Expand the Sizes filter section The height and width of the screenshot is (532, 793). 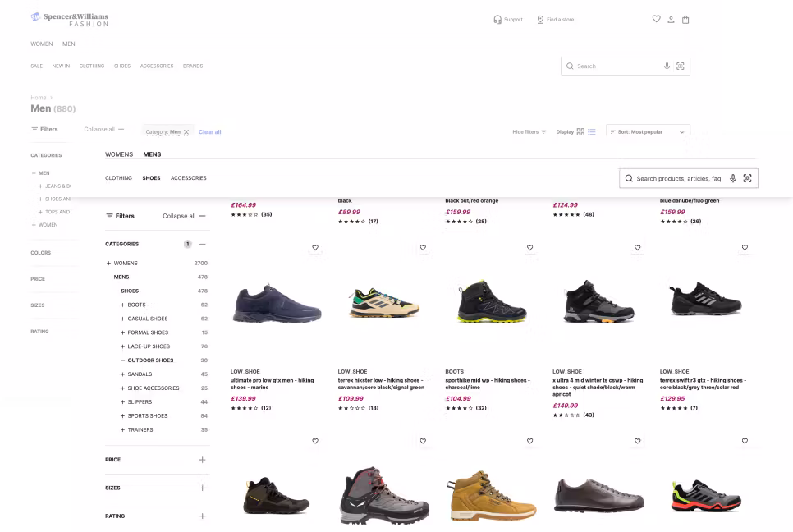[202, 488]
